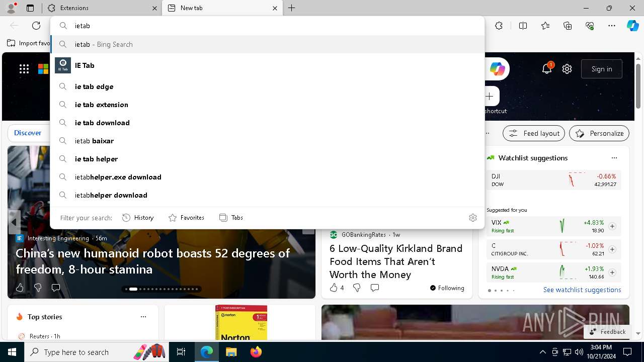
Task: Click the Sign in button
Action: (602, 69)
